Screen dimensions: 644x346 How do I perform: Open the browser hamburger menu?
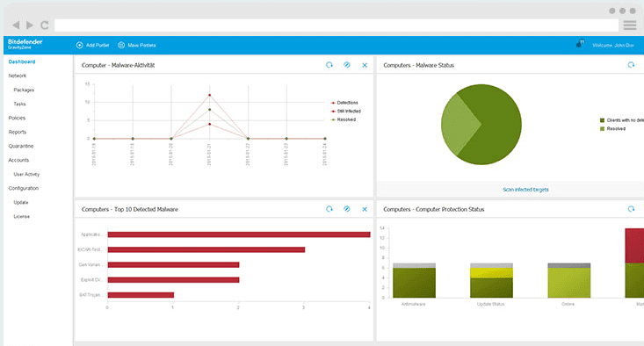point(630,25)
